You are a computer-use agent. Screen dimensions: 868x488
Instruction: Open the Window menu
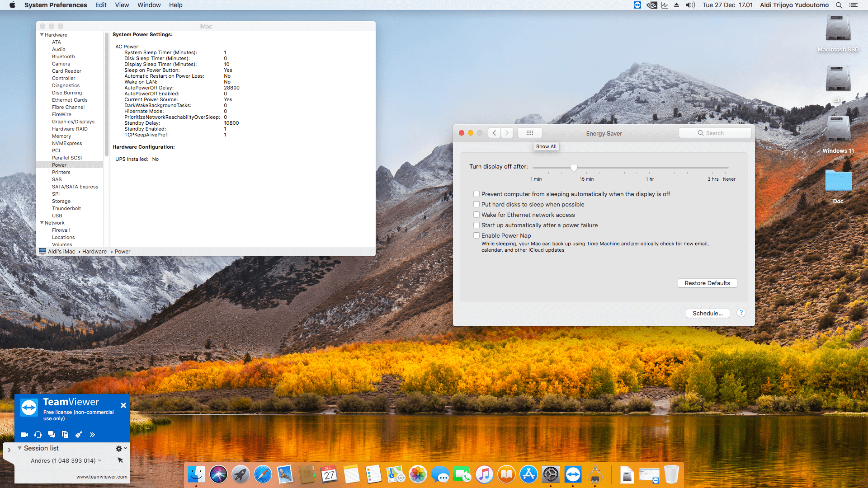(x=149, y=5)
